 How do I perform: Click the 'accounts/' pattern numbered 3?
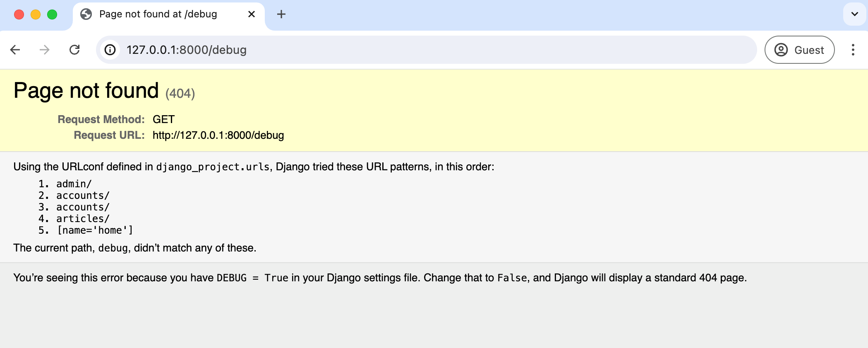(83, 207)
